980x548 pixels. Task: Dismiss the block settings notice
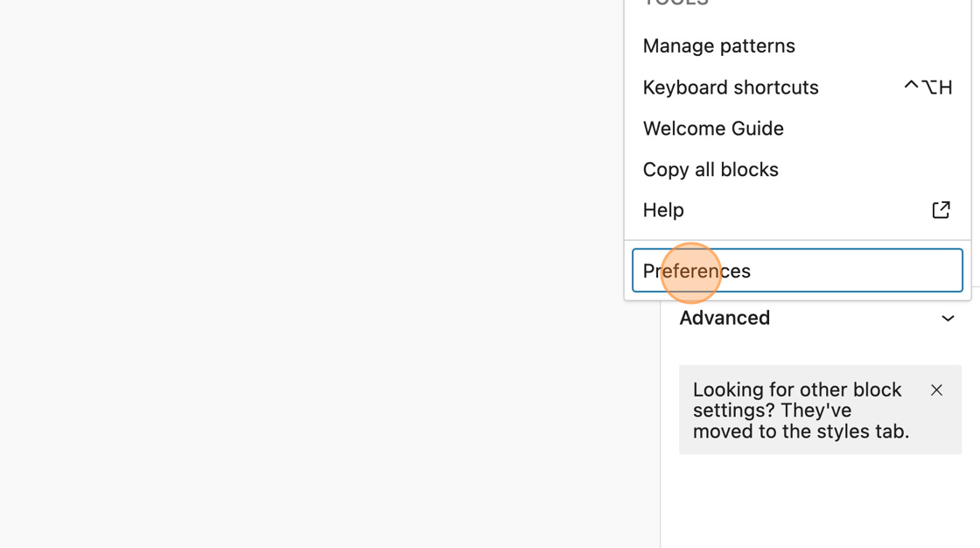(936, 390)
